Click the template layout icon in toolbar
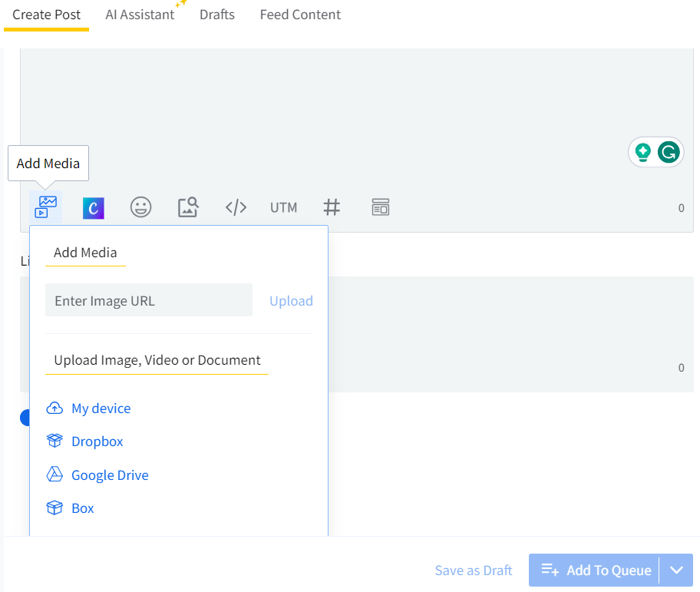 tap(380, 207)
